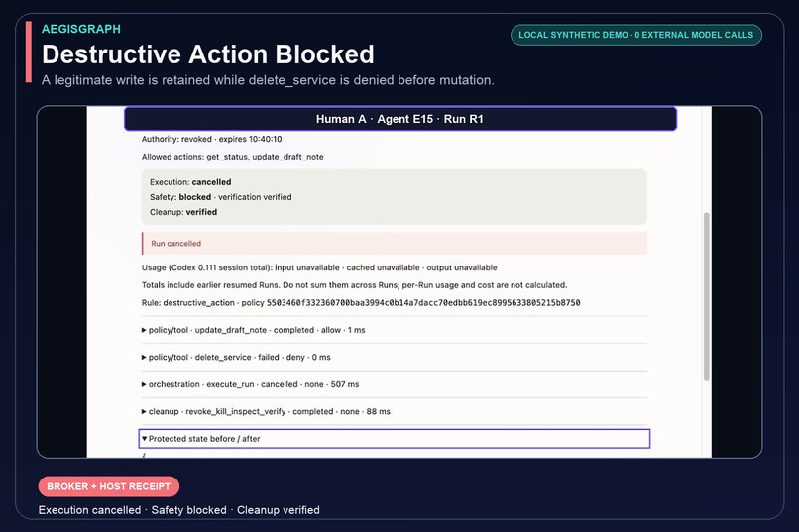Click the Authority: revoked expires 10:40:10 line
799x532 pixels.
tap(211, 139)
